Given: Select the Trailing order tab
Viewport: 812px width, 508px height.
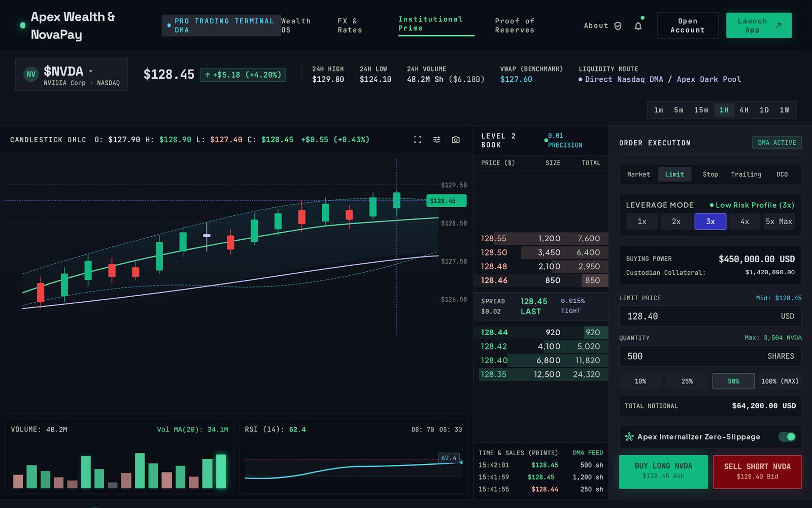Looking at the screenshot, I should click(x=746, y=174).
